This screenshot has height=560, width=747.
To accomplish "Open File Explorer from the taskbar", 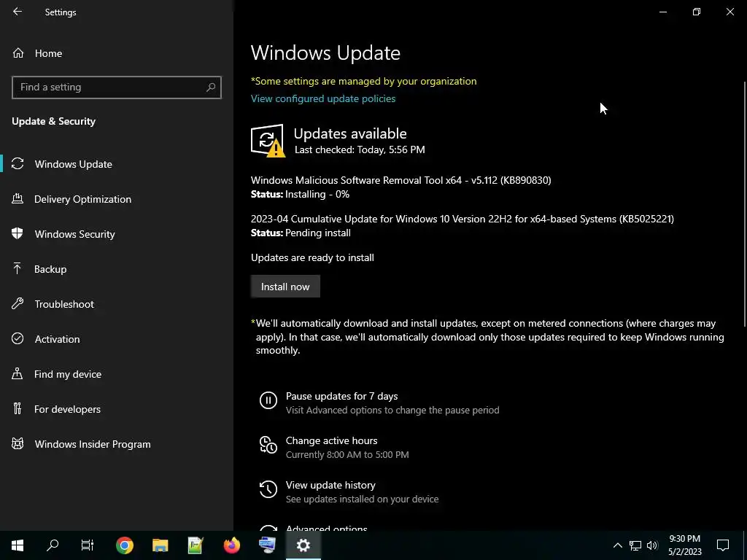I will click(160, 545).
